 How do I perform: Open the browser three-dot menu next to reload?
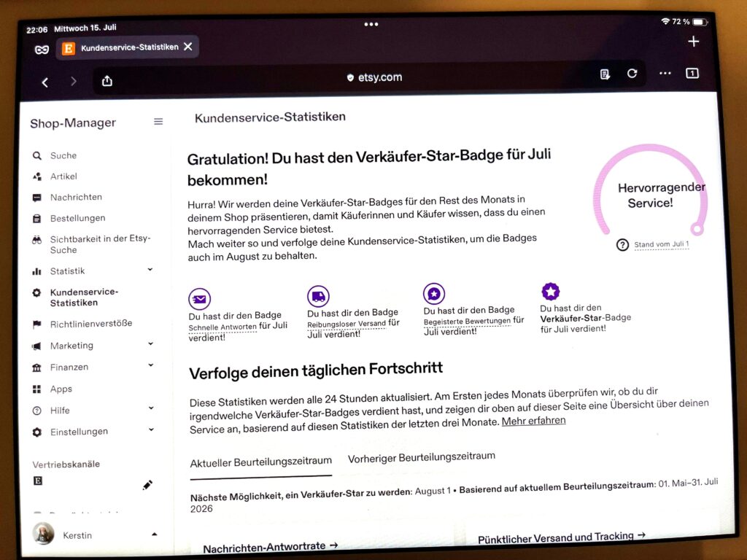click(x=665, y=74)
